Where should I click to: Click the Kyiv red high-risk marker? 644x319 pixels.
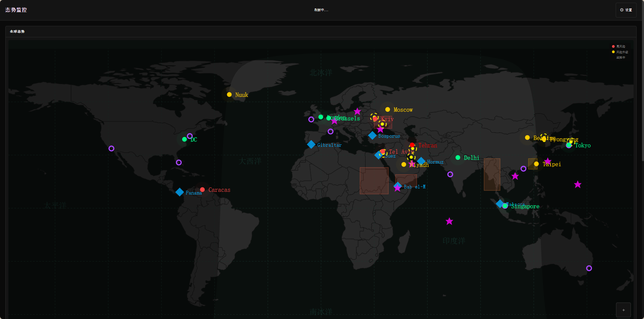pos(375,118)
